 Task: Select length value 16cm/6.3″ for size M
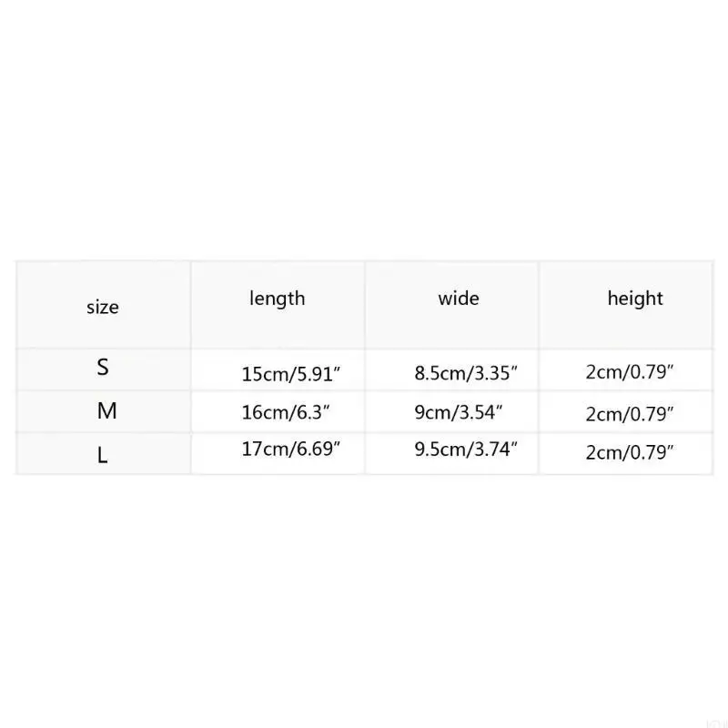coord(286,412)
